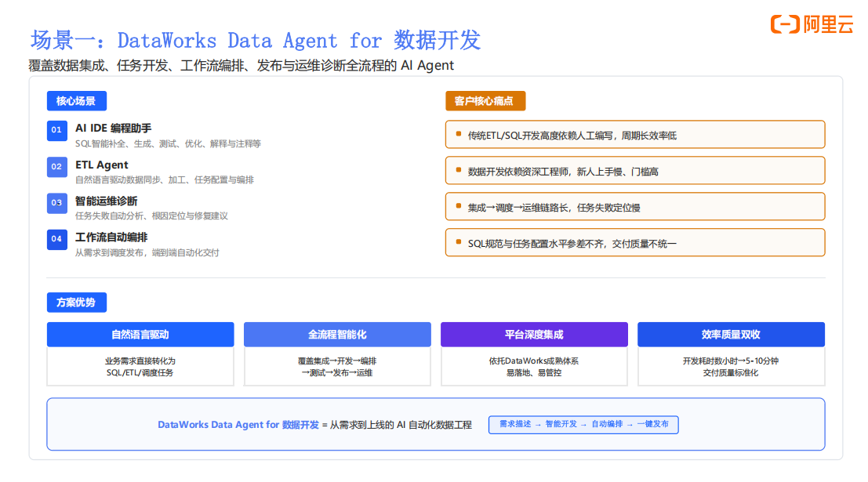Click pain point 集成→调度→运维链路长
Screen dimensions: 868x482
pos(635,206)
